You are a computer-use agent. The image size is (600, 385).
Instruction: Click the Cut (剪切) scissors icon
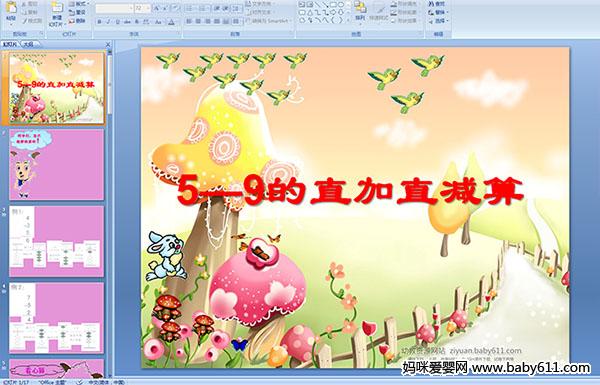coord(24,4)
